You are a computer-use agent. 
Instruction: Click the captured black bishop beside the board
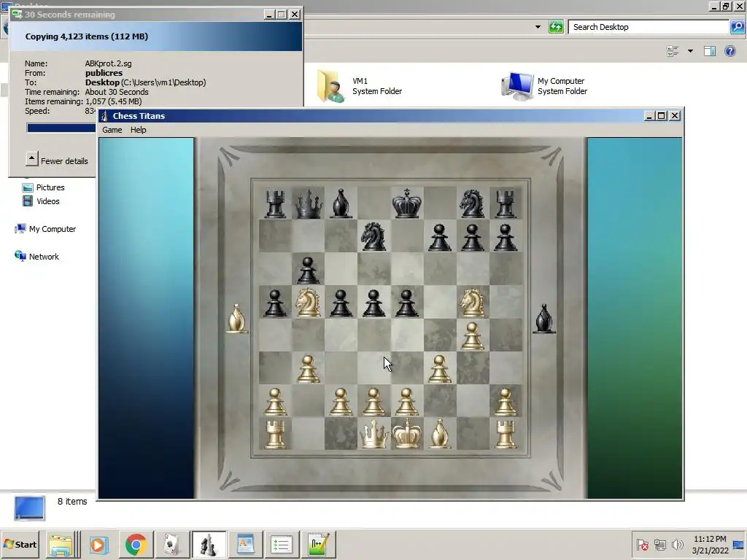click(544, 318)
